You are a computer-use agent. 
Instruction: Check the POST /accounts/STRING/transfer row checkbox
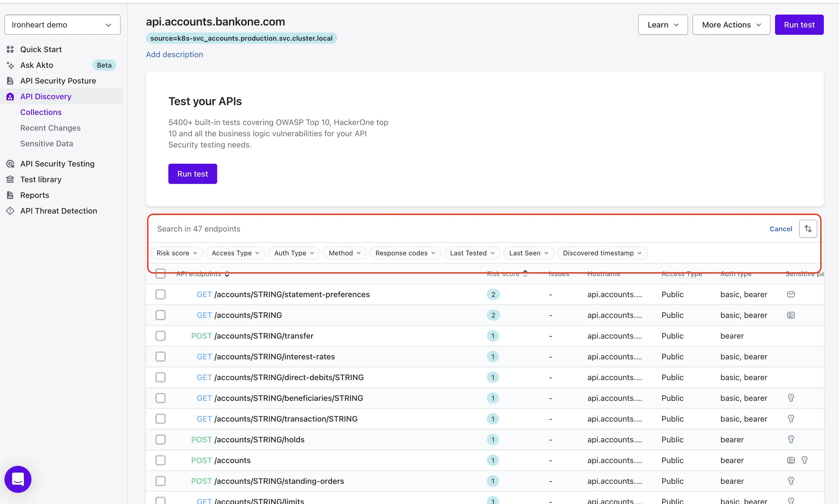point(161,336)
